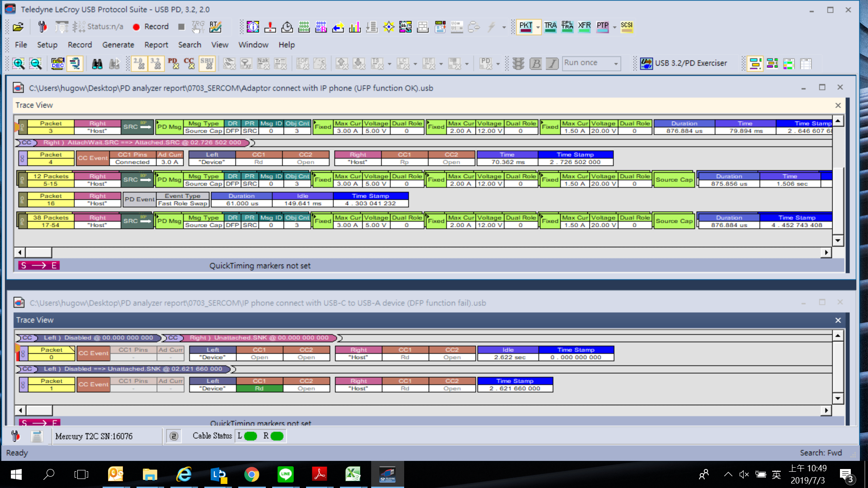
Task: Open the DEC decoding assignments icon
Action: (57, 64)
